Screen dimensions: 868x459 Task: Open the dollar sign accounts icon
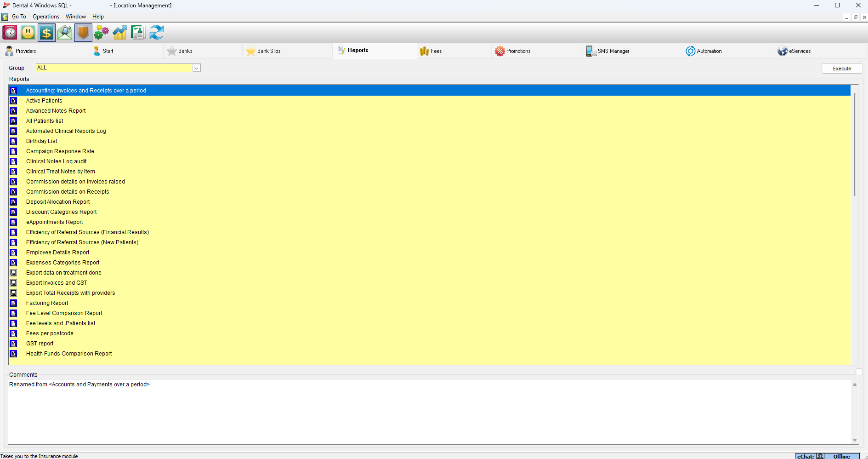(x=46, y=33)
